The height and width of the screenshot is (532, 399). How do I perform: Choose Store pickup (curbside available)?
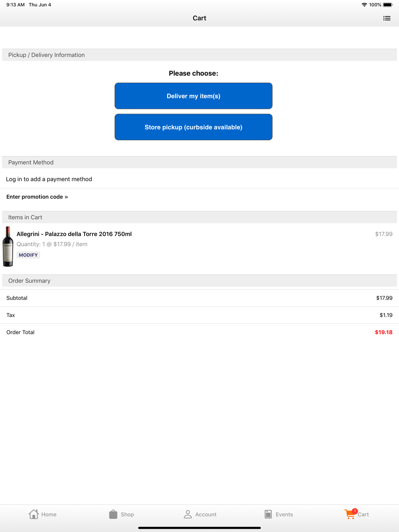(194, 127)
